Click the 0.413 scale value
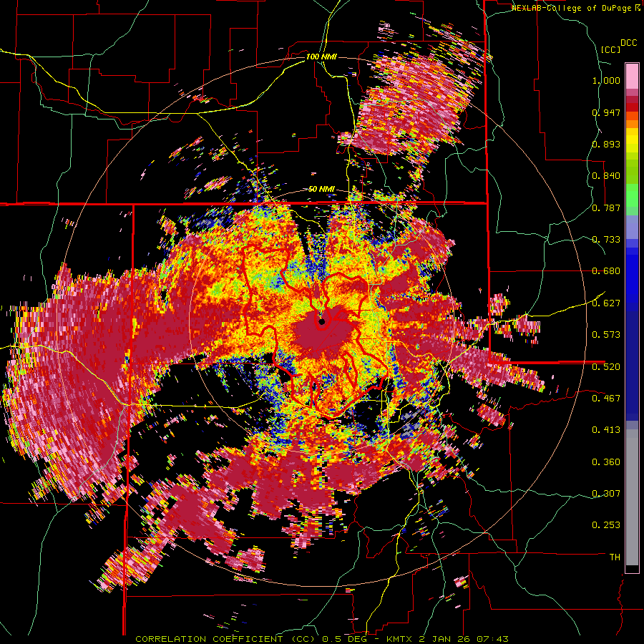The image size is (644, 644). coord(606,430)
